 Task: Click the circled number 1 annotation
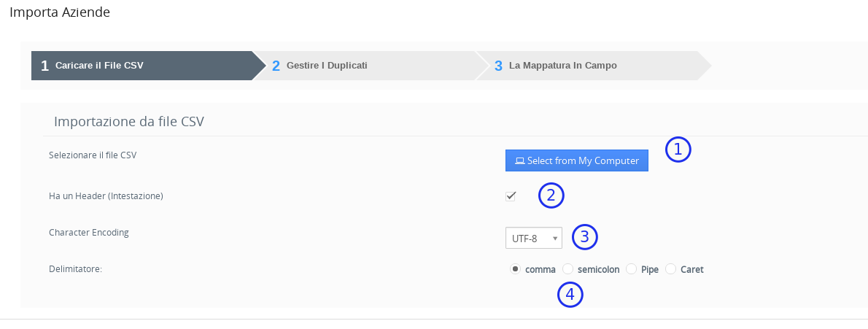click(678, 150)
